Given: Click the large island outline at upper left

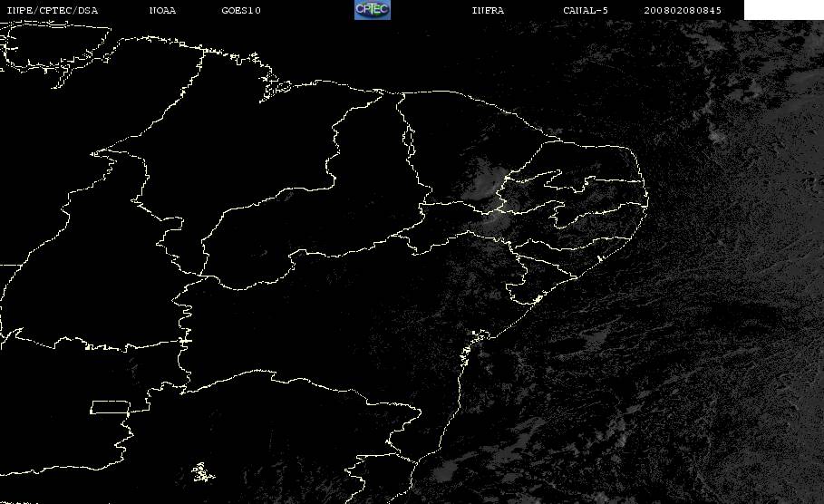Looking at the screenshot, I should click(55, 47).
